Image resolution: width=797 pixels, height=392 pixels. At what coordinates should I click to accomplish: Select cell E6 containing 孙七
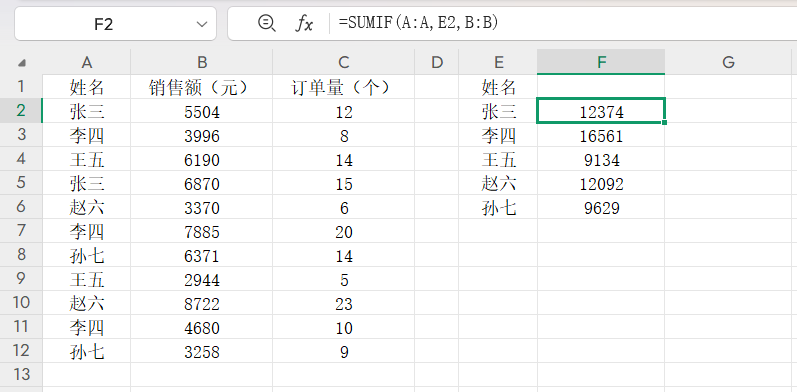[498, 207]
